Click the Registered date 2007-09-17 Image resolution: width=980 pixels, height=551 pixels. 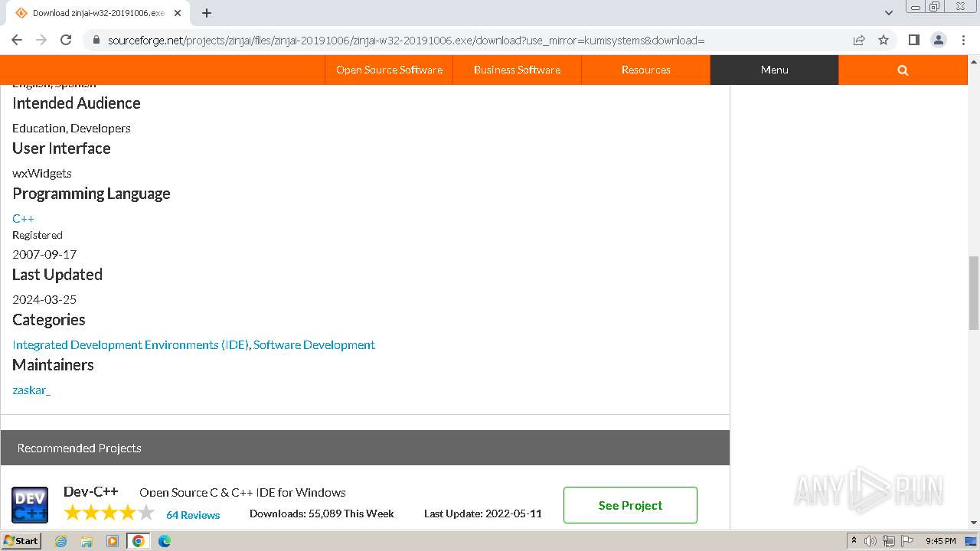(x=44, y=254)
